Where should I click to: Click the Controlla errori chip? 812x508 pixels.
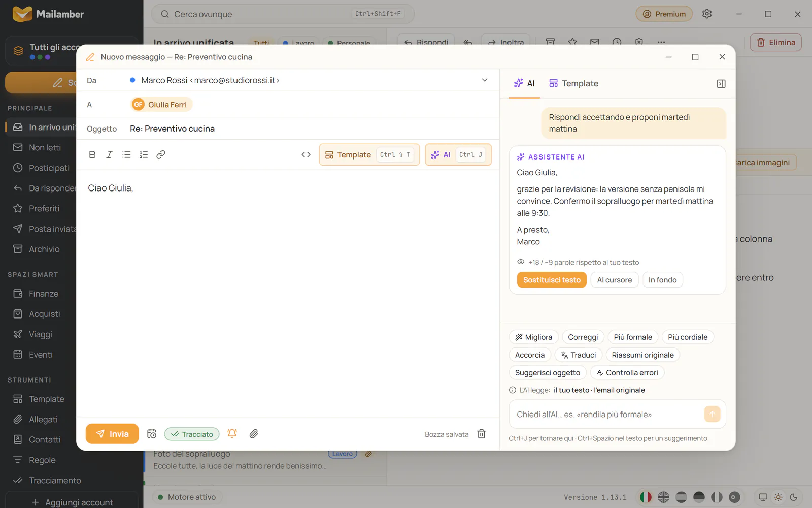[x=627, y=373]
